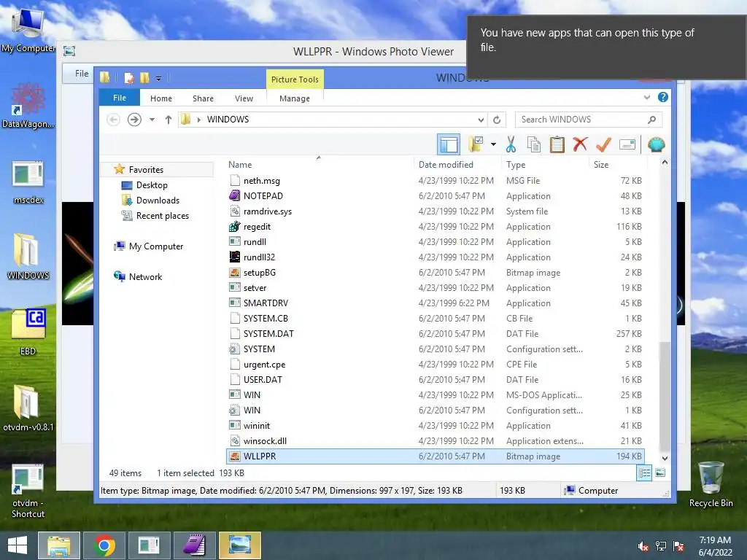This screenshot has width=747, height=560.
Task: Sort by the Name column header
Action: point(319,164)
